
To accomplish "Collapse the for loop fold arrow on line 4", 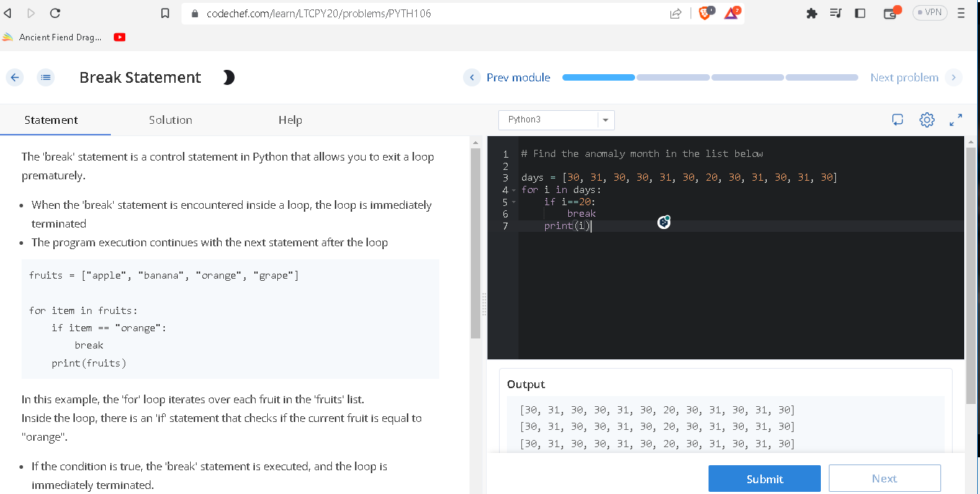I will [514, 190].
